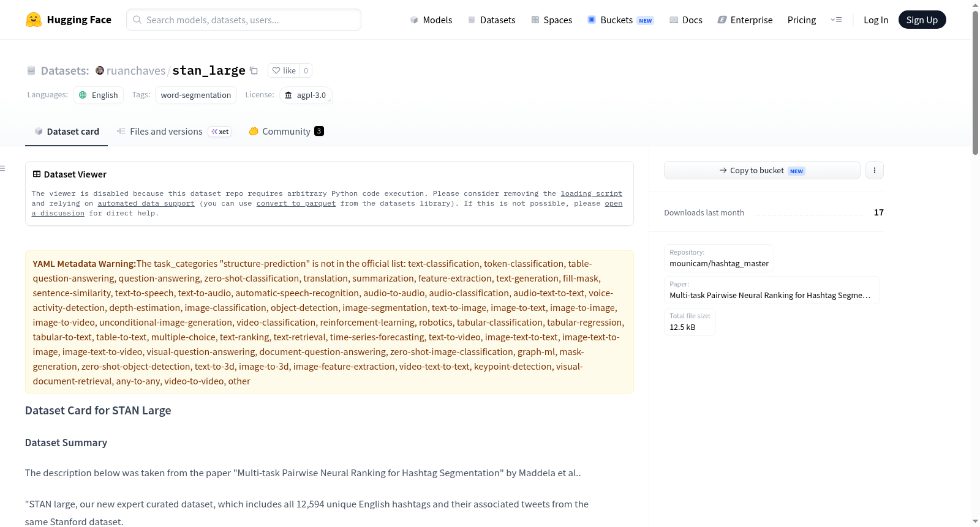Go to Pricing

coord(802,20)
